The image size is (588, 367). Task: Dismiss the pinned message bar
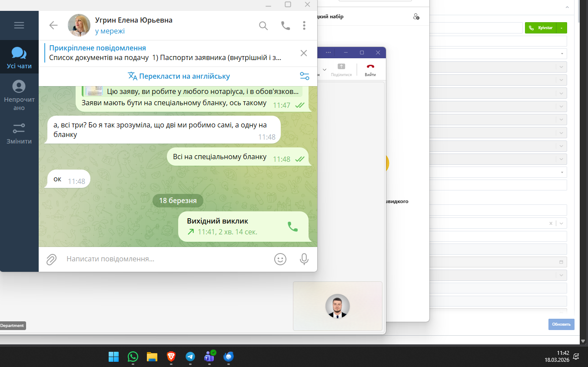click(304, 53)
